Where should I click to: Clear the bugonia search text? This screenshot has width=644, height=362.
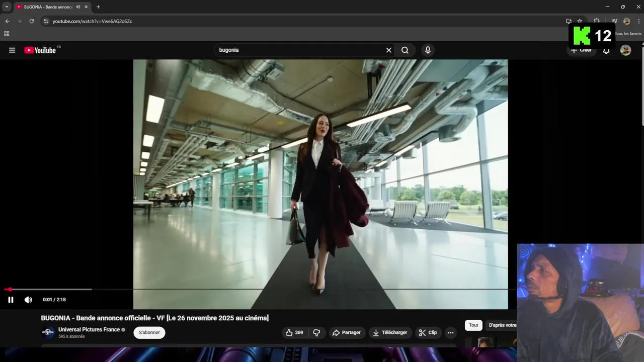(x=388, y=50)
